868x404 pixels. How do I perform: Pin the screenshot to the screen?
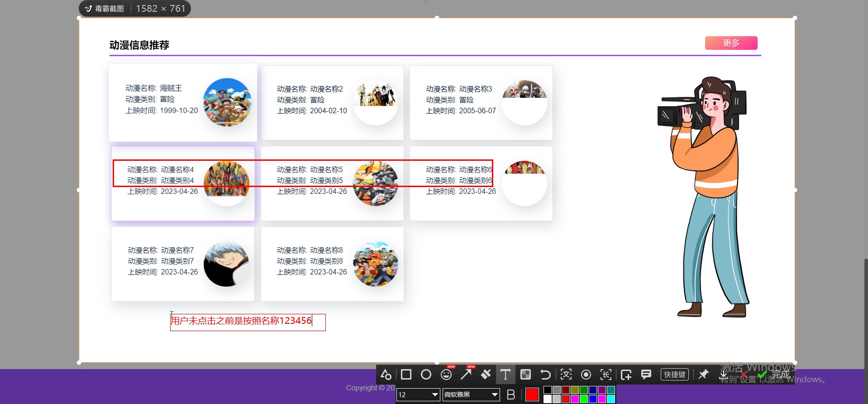pos(703,375)
